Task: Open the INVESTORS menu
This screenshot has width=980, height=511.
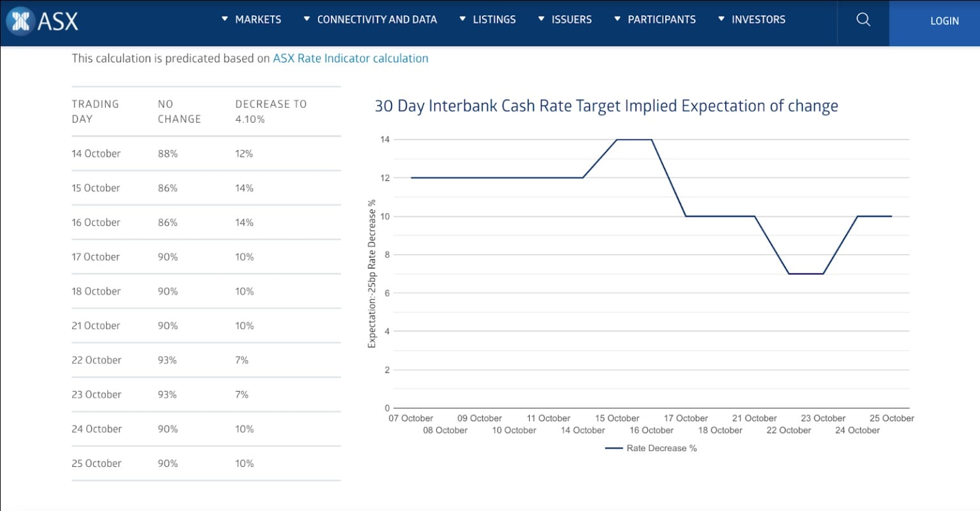Action: coord(758,20)
